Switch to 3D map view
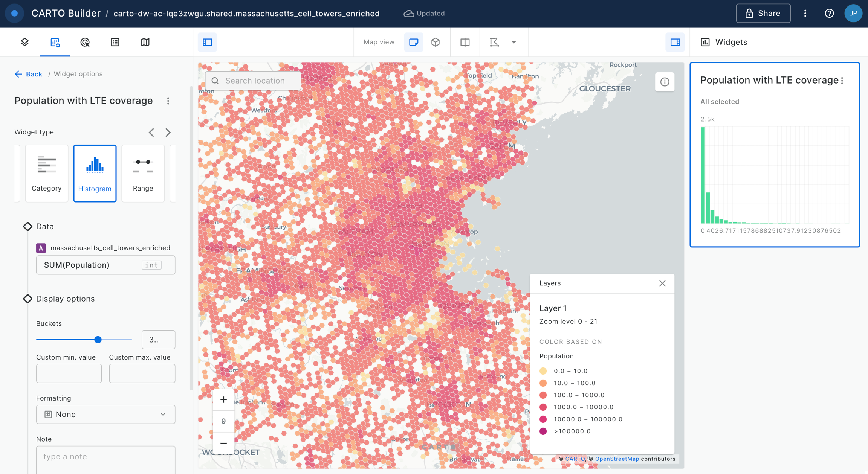The height and width of the screenshot is (474, 868). [x=436, y=42]
